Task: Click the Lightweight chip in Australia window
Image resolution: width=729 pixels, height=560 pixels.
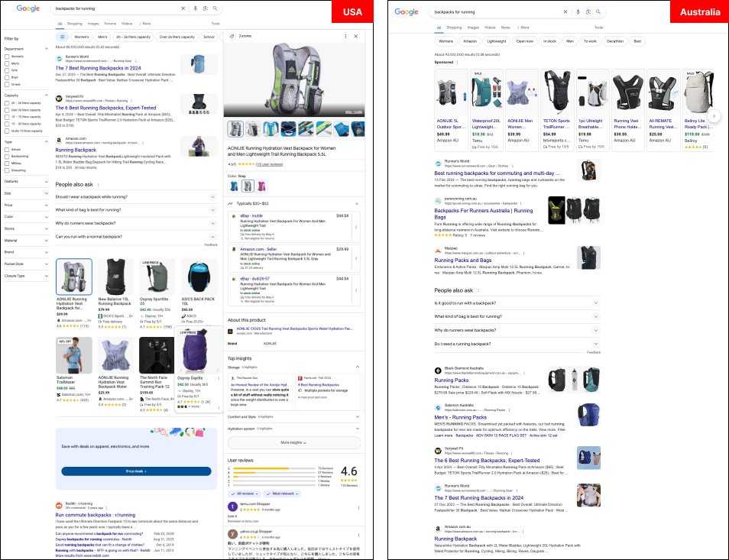Action: [x=497, y=41]
